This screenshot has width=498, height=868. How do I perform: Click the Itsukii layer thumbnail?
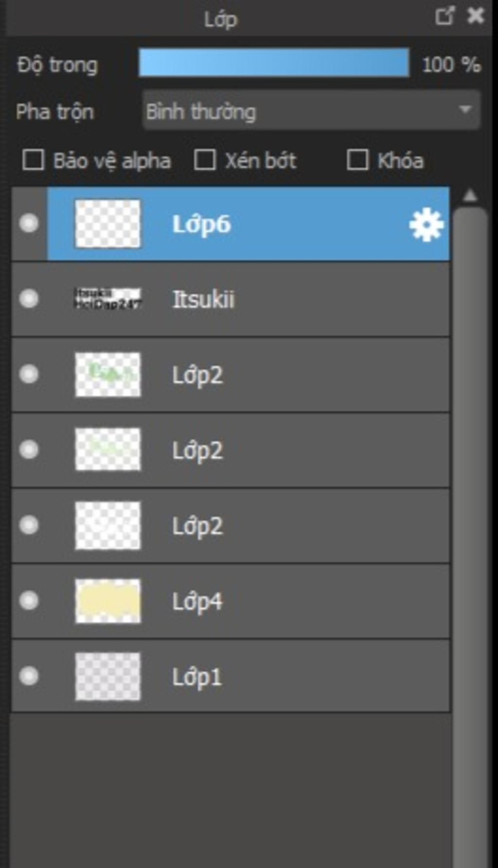(x=108, y=299)
